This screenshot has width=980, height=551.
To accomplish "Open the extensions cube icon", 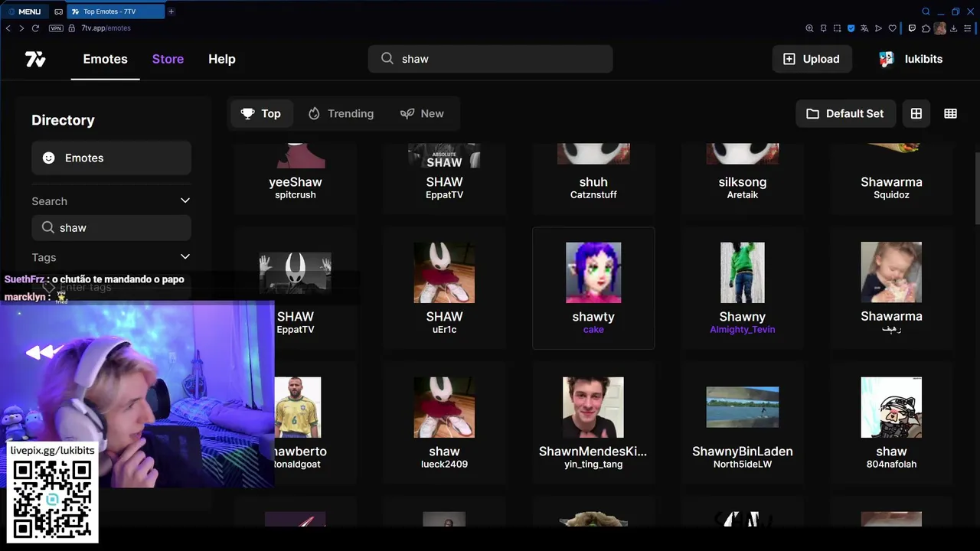I will pos(926,28).
